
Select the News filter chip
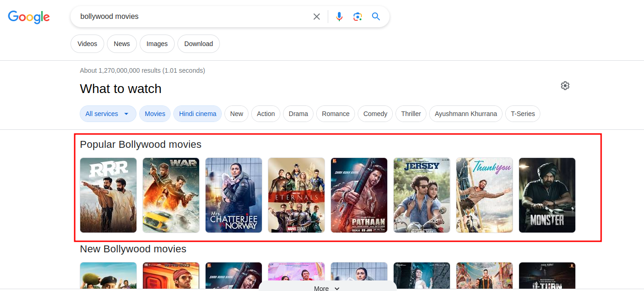122,44
